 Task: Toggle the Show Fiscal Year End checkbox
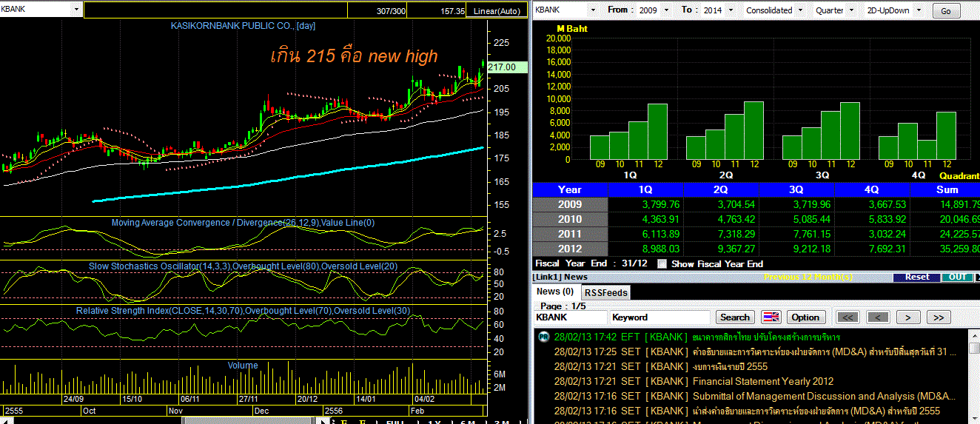662,263
